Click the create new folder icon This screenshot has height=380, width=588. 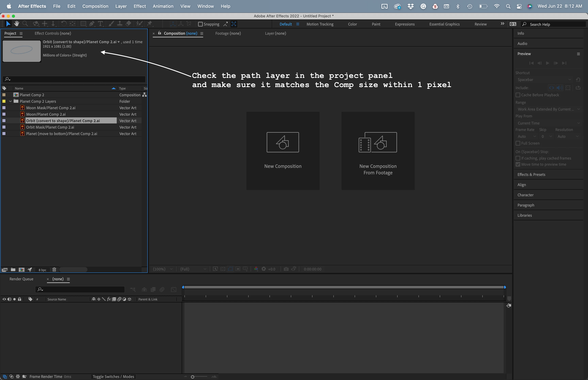pyautogui.click(x=13, y=270)
